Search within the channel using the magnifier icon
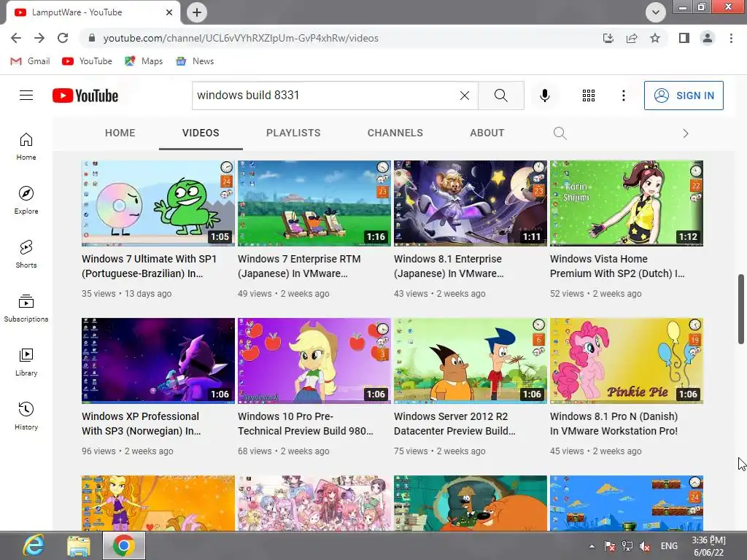The image size is (747, 560). click(560, 133)
